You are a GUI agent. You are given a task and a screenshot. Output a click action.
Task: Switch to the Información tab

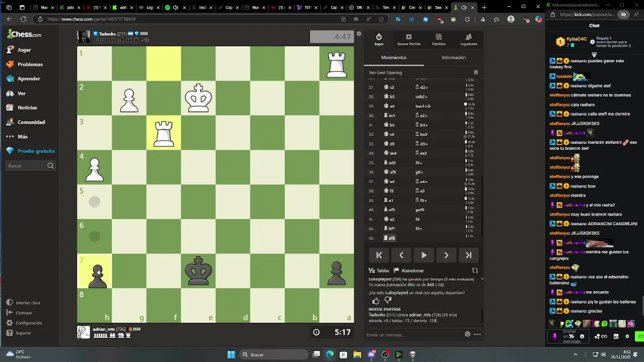[x=454, y=58]
